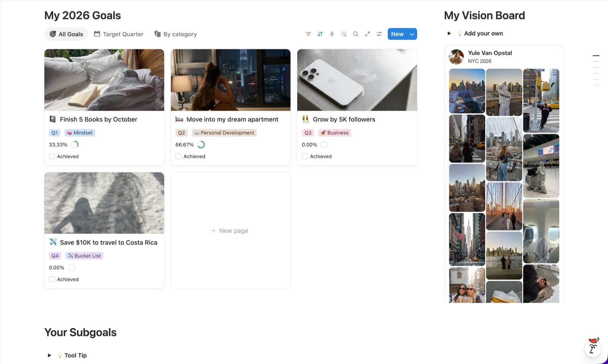The height and width of the screenshot is (364, 608).
Task: Click the calendar icon of Target Quarter
Action: click(97, 34)
